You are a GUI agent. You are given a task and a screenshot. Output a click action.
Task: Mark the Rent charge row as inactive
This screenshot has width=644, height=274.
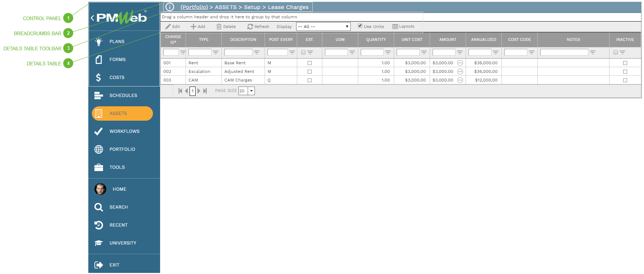pyautogui.click(x=625, y=63)
